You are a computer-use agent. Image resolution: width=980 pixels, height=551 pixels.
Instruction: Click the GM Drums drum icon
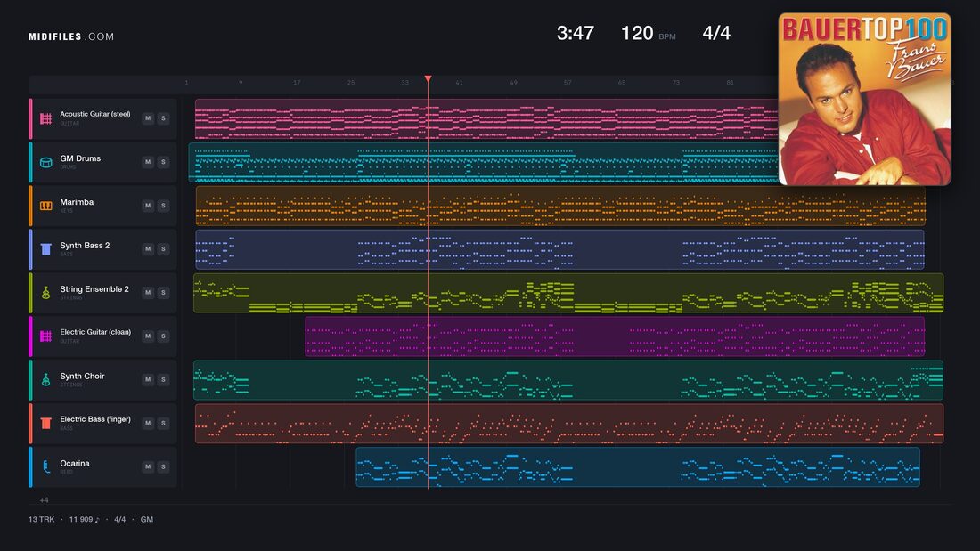(x=45, y=162)
